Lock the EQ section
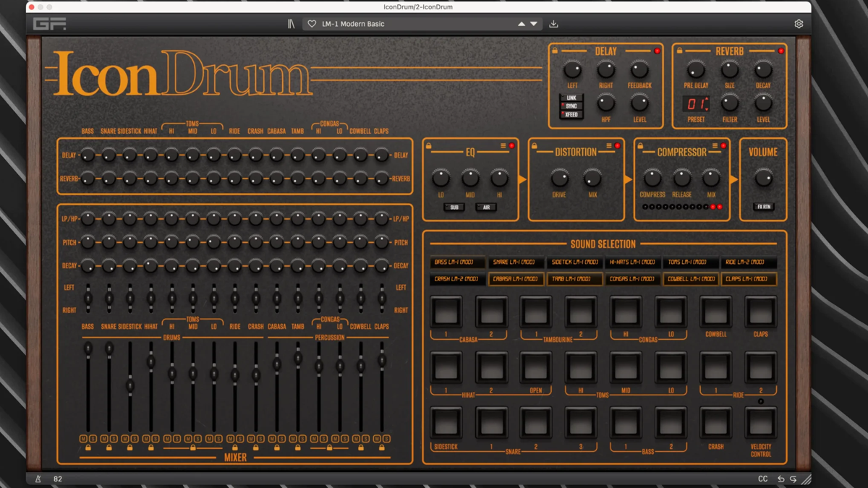The width and height of the screenshot is (868, 488). tap(429, 146)
